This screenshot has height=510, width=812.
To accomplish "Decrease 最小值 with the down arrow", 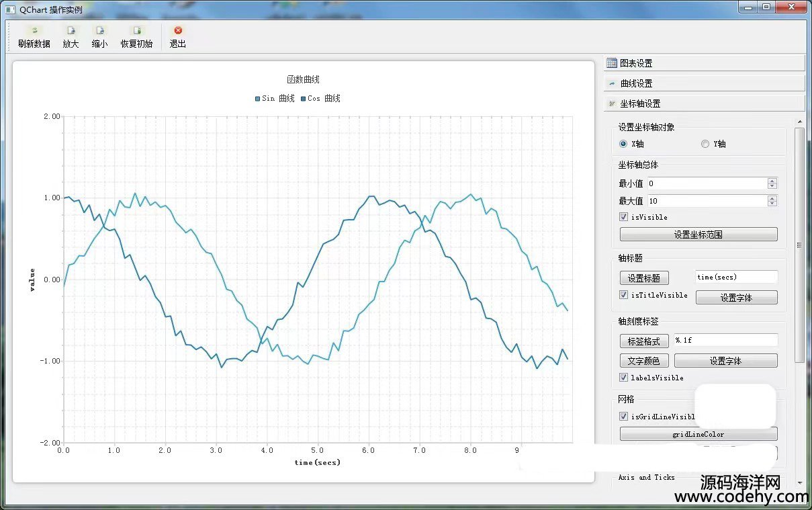I will pyautogui.click(x=772, y=185).
